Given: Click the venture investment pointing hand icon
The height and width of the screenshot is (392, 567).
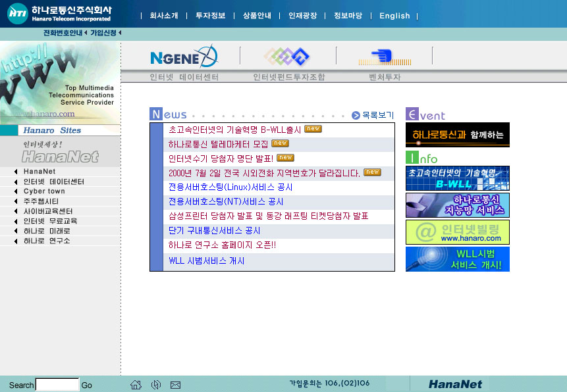Looking at the screenshot, I should [x=385, y=58].
